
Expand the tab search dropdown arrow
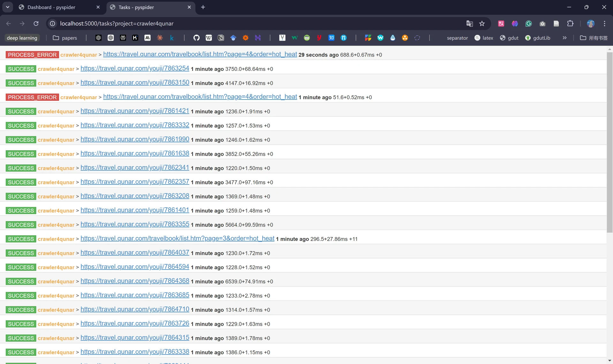8,7
